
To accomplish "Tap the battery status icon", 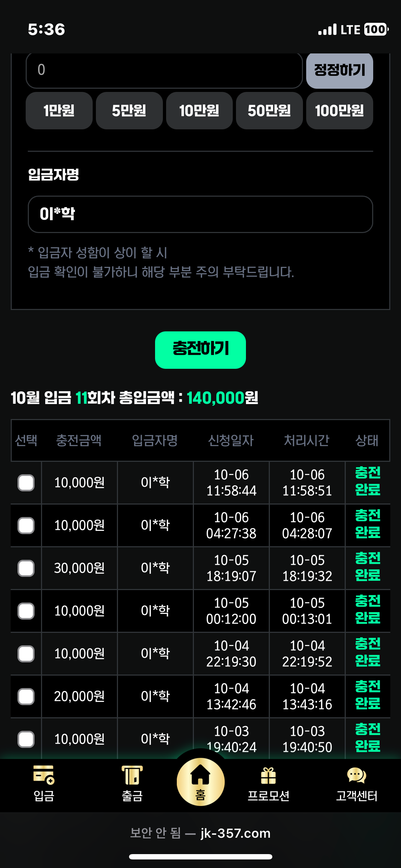I will (376, 30).
